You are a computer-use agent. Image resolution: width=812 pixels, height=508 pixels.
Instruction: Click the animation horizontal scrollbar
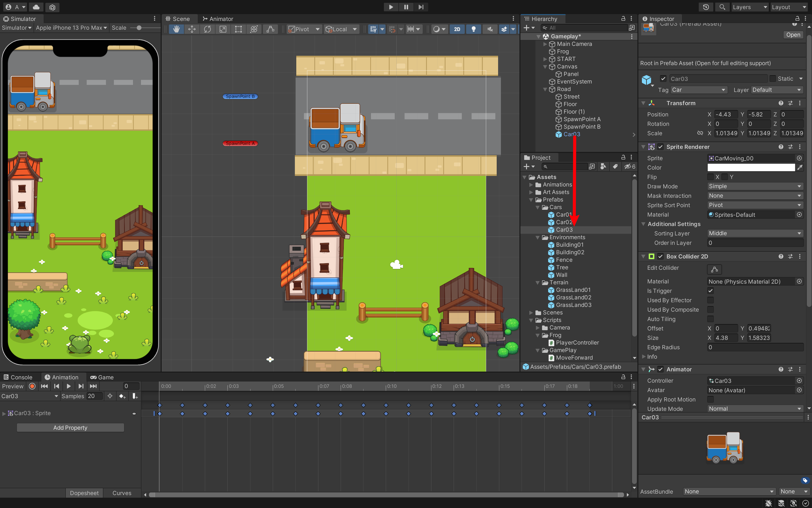point(386,495)
